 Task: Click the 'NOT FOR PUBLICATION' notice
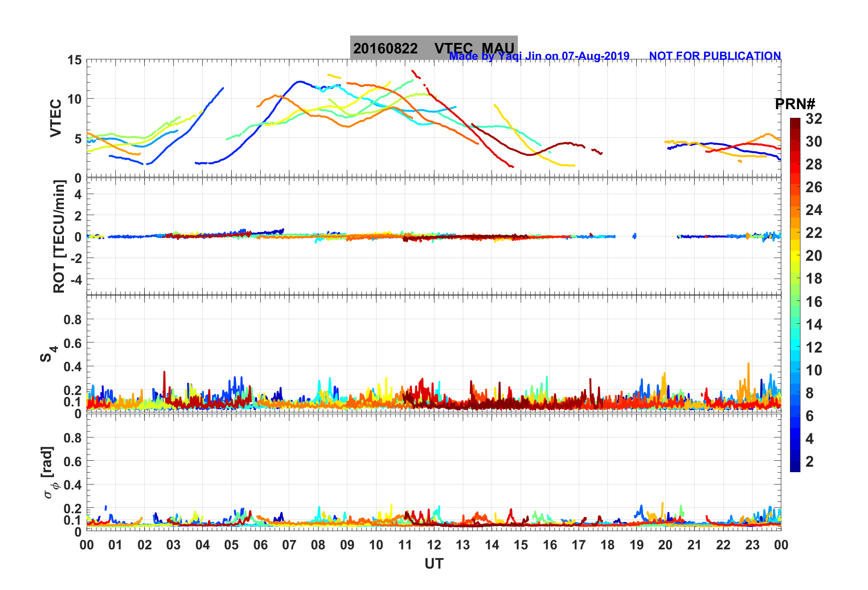tap(715, 56)
